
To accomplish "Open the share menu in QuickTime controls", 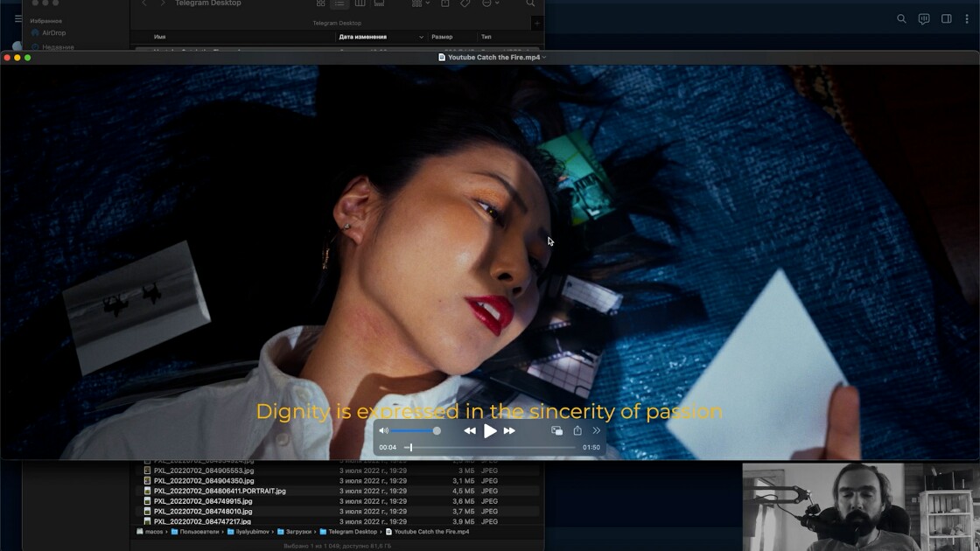I will [577, 430].
